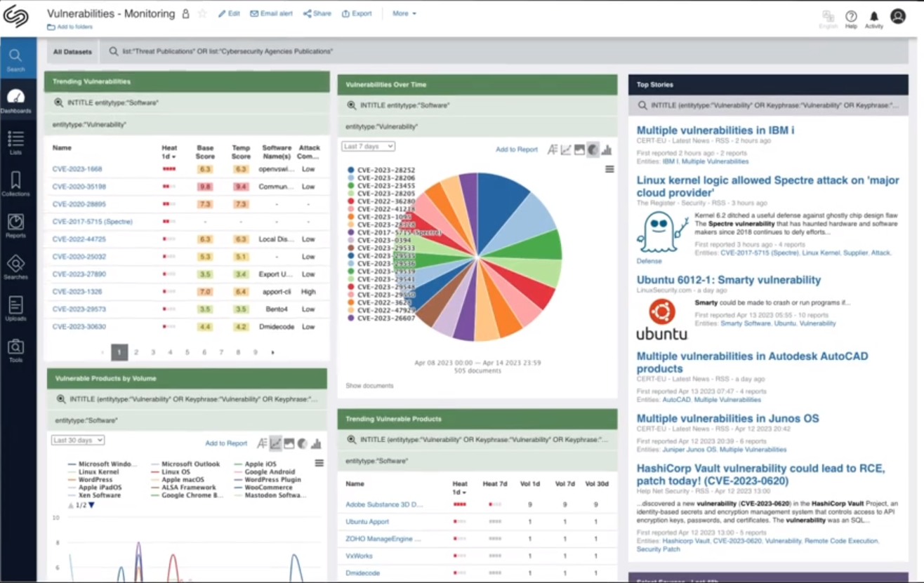Open Help from the top right
The height and width of the screenshot is (583, 924).
[851, 19]
